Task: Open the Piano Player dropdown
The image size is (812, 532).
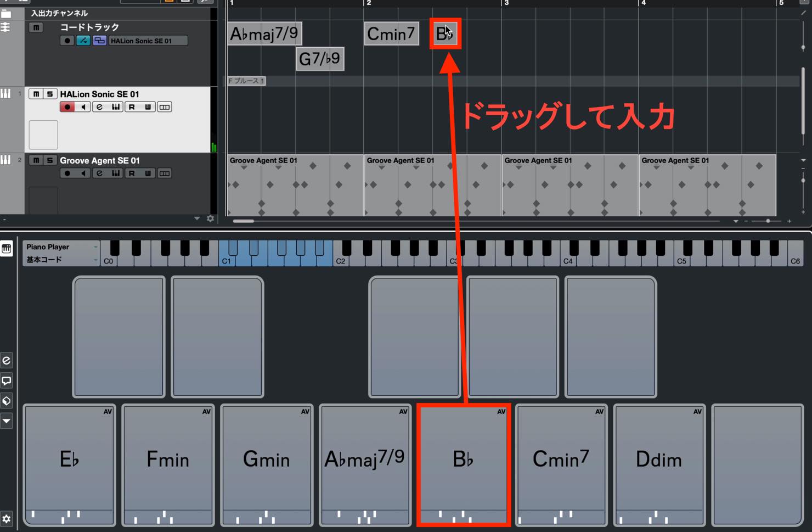Action: tap(61, 247)
